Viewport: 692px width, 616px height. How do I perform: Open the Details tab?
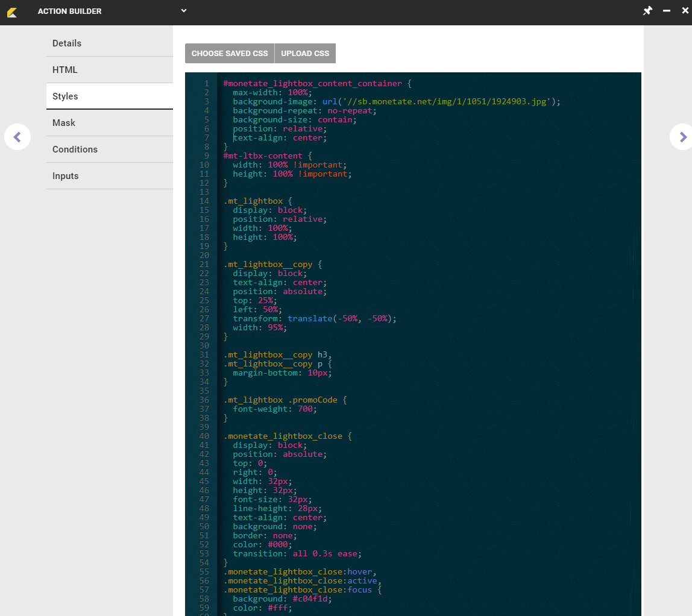pos(67,43)
